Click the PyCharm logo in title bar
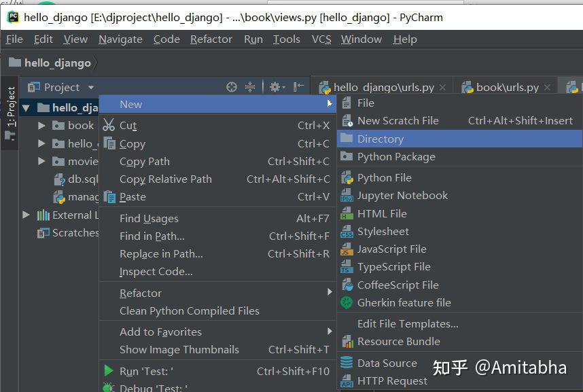Screen dimensions: 583x392 pos(14,17)
